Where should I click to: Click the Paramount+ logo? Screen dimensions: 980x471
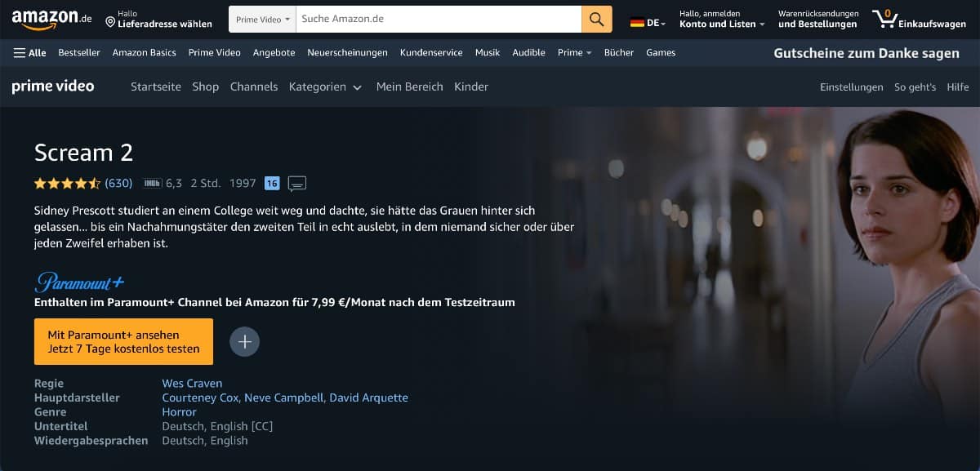[x=79, y=282]
